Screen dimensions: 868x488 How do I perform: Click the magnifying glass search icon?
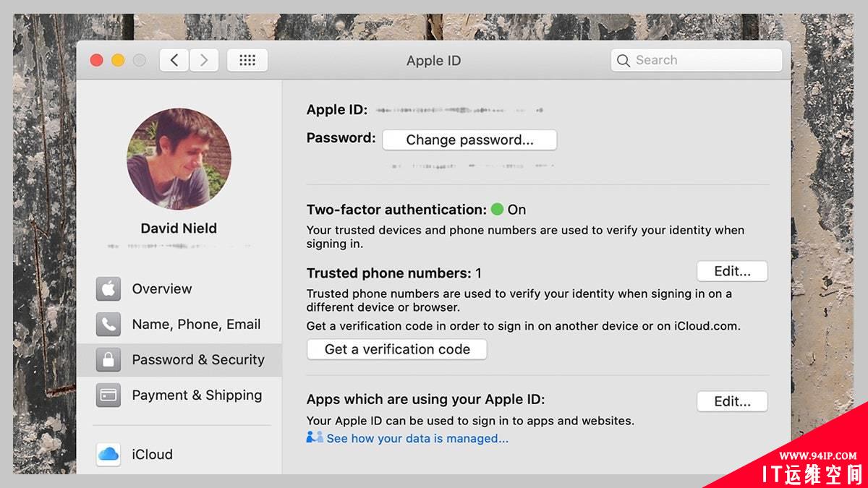coord(623,61)
